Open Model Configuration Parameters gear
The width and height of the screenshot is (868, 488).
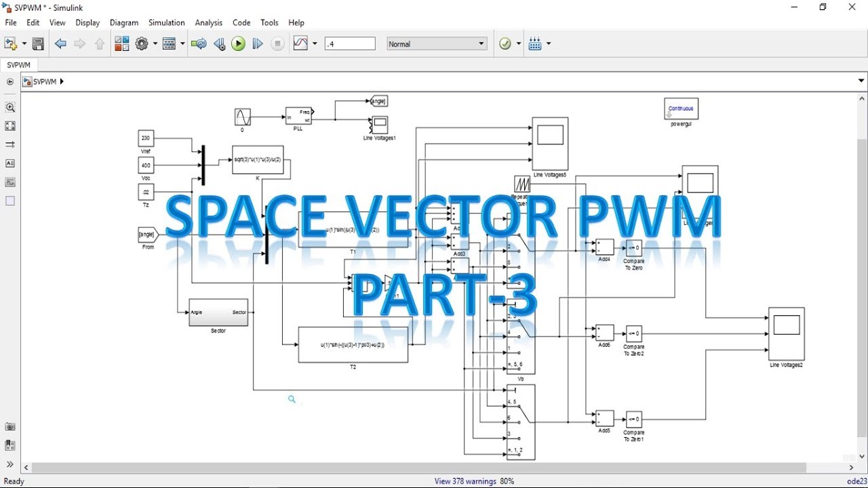pos(142,44)
